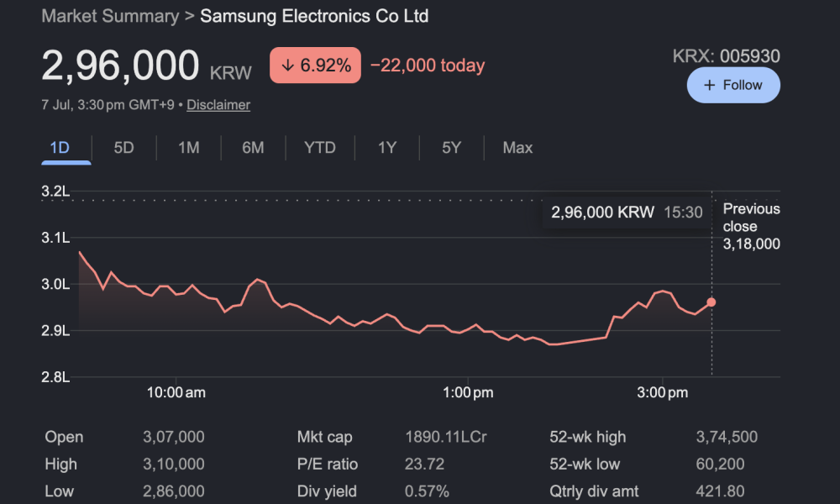
Task: Click the P/E ratio value 23.72
Action: [424, 464]
